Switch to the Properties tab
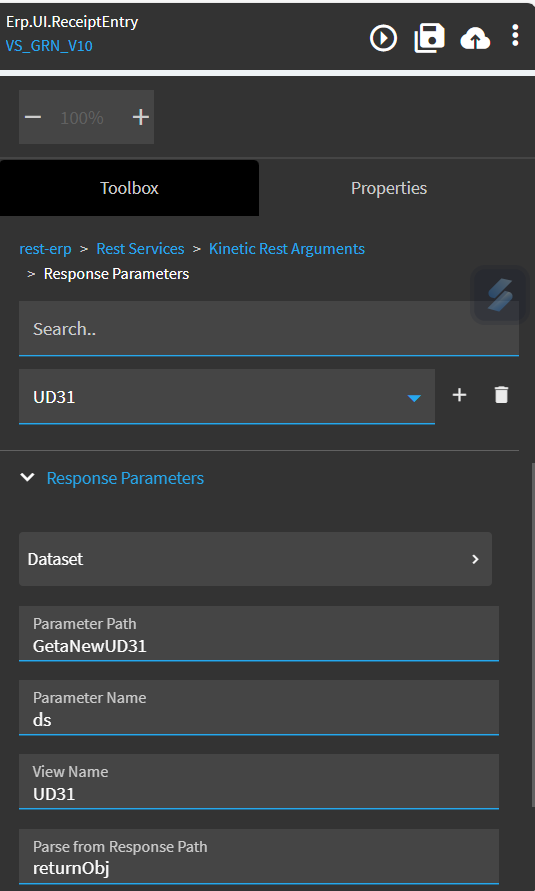 point(389,188)
